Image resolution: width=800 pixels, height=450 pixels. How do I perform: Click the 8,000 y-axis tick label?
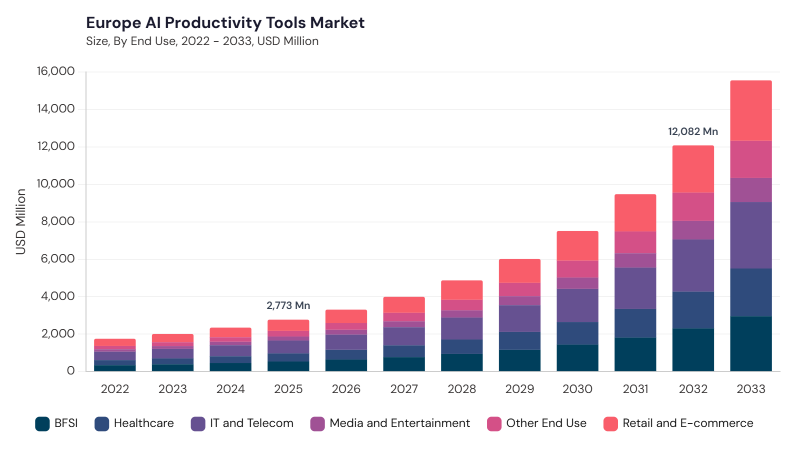tap(58, 221)
